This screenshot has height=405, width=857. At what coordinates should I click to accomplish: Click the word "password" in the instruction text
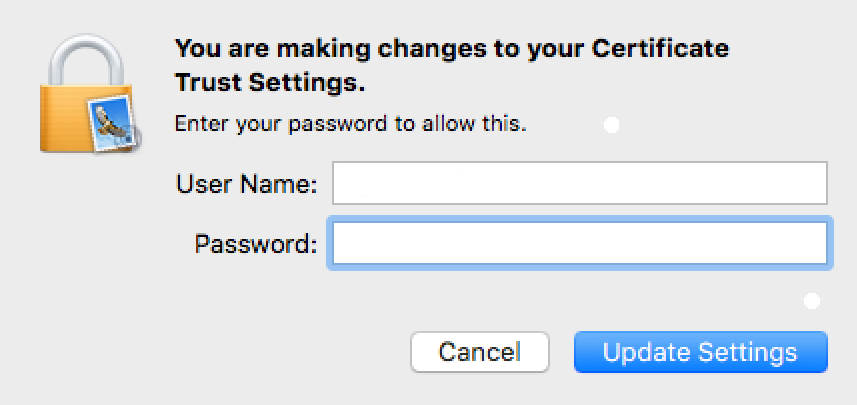(331, 125)
